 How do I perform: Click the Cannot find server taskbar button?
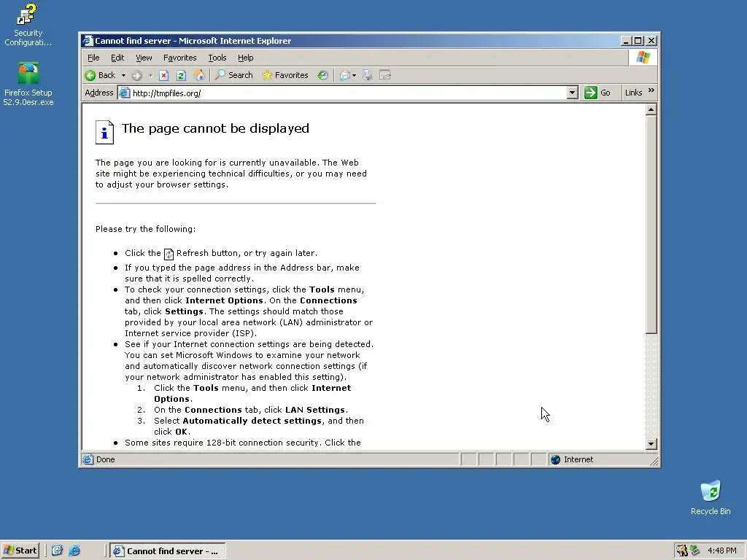click(x=168, y=551)
